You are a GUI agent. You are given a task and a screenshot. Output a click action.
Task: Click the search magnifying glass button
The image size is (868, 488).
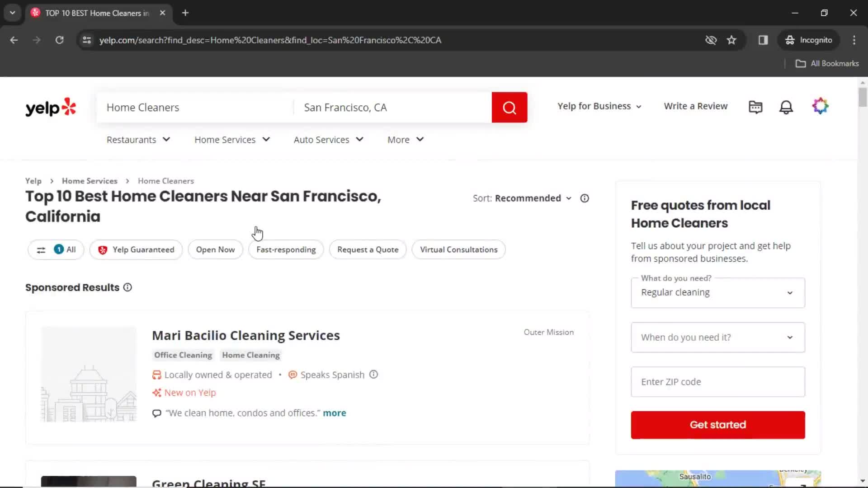point(509,107)
